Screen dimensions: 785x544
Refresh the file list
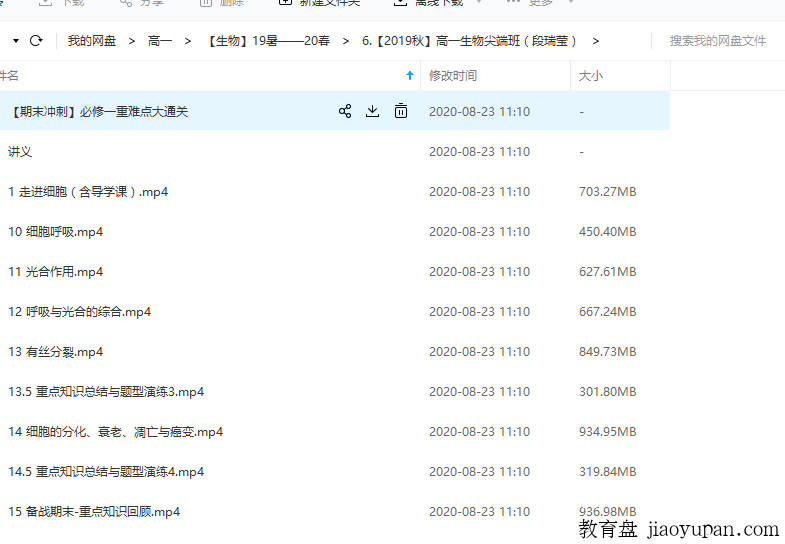[36, 41]
